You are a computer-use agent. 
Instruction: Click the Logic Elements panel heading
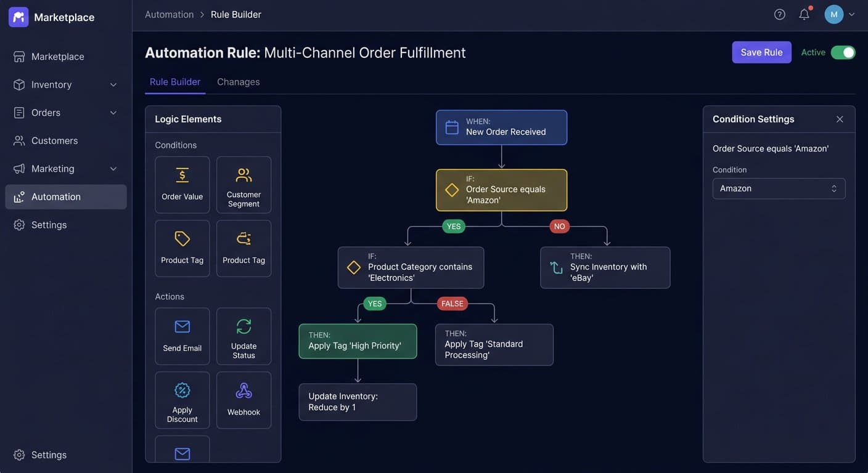(188, 119)
